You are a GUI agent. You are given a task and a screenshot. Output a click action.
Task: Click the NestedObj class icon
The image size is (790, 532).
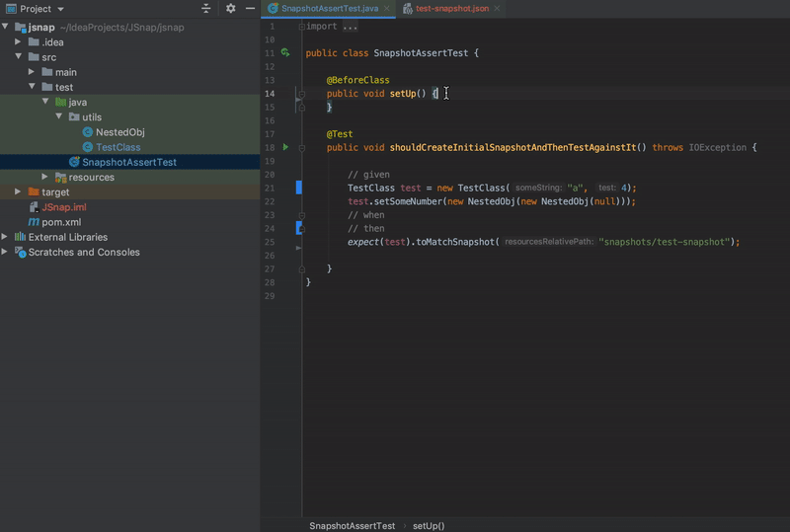pos(88,132)
